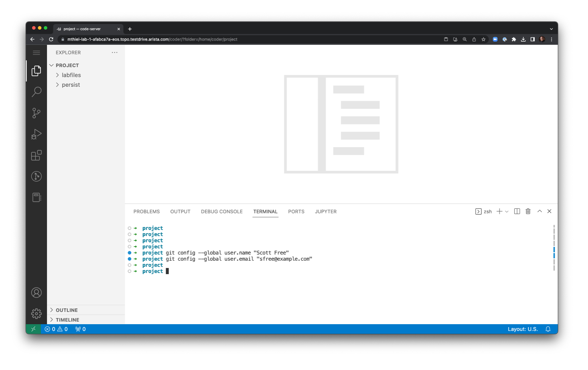The image size is (588, 370).
Task: Expand the persist folder
Action: 71,85
